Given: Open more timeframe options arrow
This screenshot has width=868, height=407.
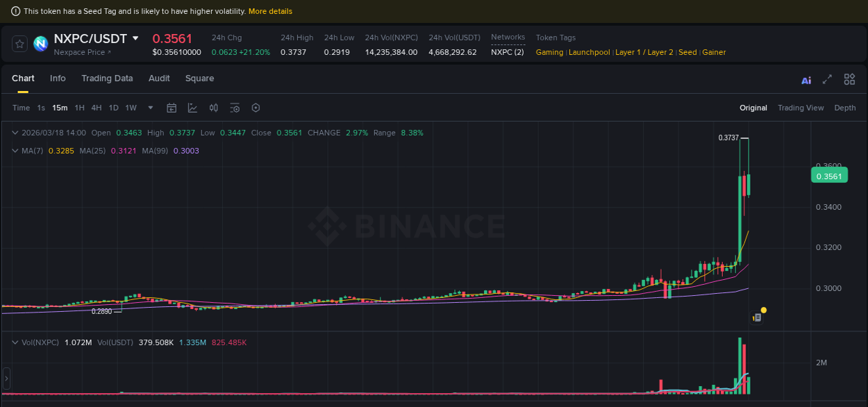Looking at the screenshot, I should pyautogui.click(x=150, y=108).
